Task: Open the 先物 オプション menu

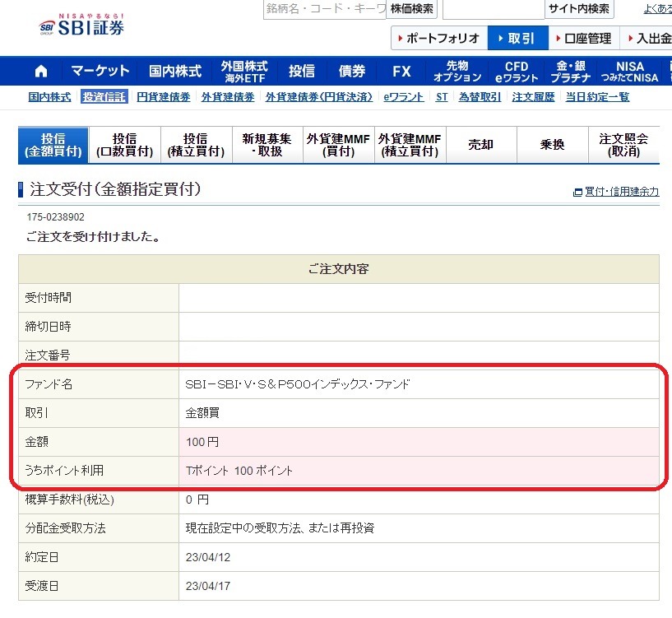Action: [x=457, y=72]
